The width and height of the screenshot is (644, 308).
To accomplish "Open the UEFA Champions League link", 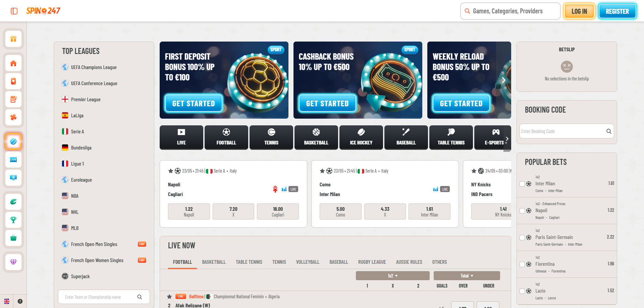I will pos(94,67).
